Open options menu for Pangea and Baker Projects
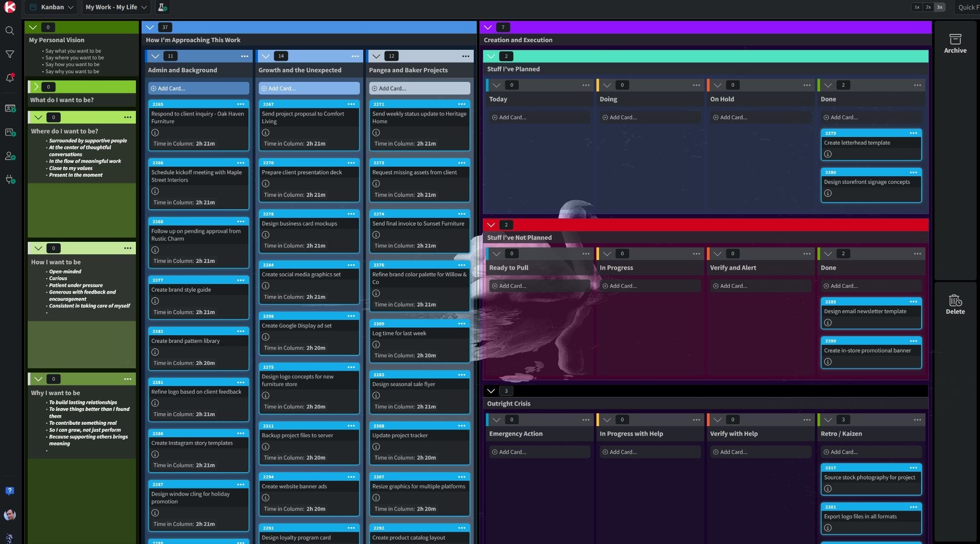 (x=466, y=56)
